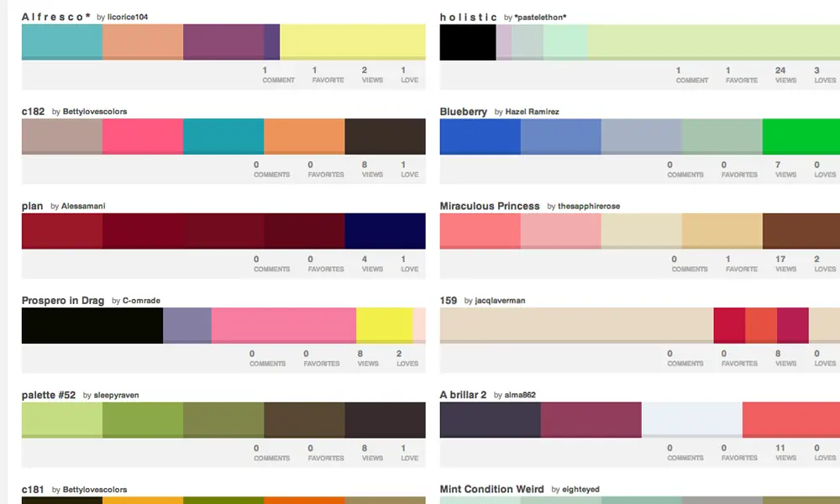Visit author Hazel Ramirez's profile
The width and height of the screenshot is (840, 504).
click(532, 112)
